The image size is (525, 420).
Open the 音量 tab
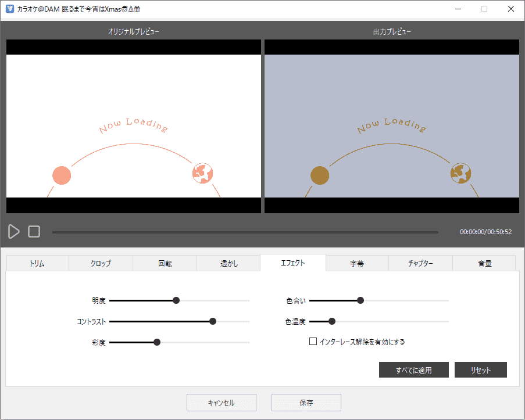point(484,263)
